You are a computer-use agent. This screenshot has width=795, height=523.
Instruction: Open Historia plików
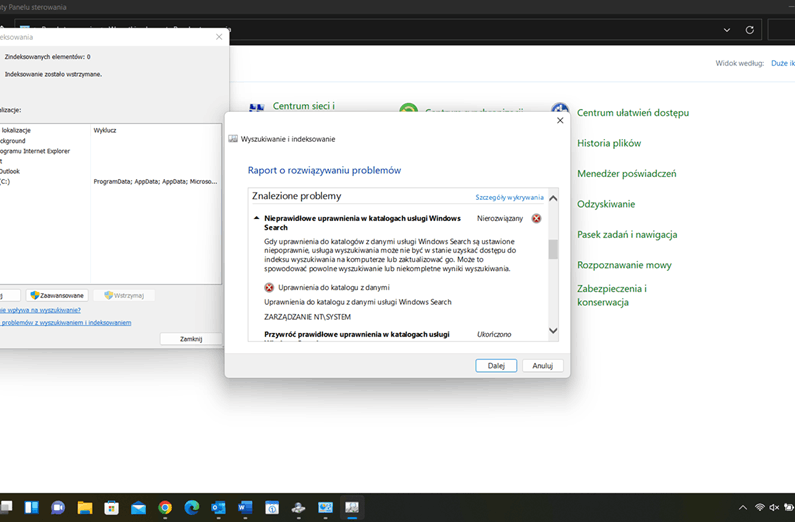[x=609, y=143]
